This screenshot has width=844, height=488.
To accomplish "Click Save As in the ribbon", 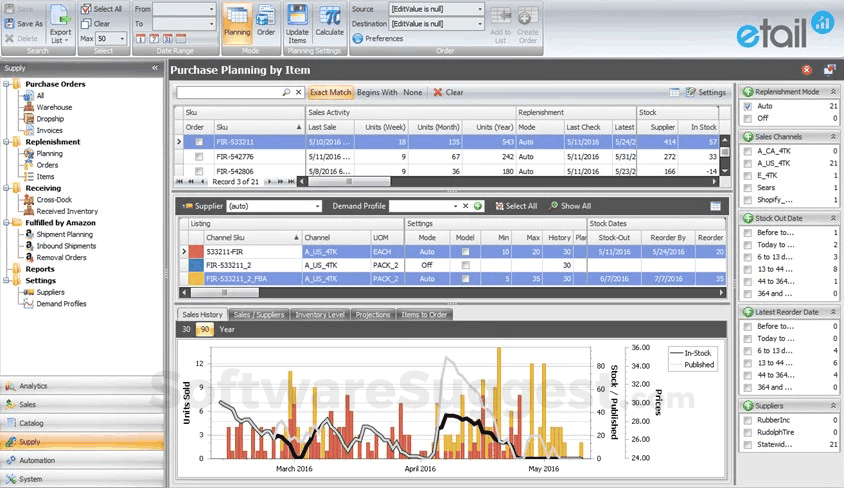I will [24, 23].
